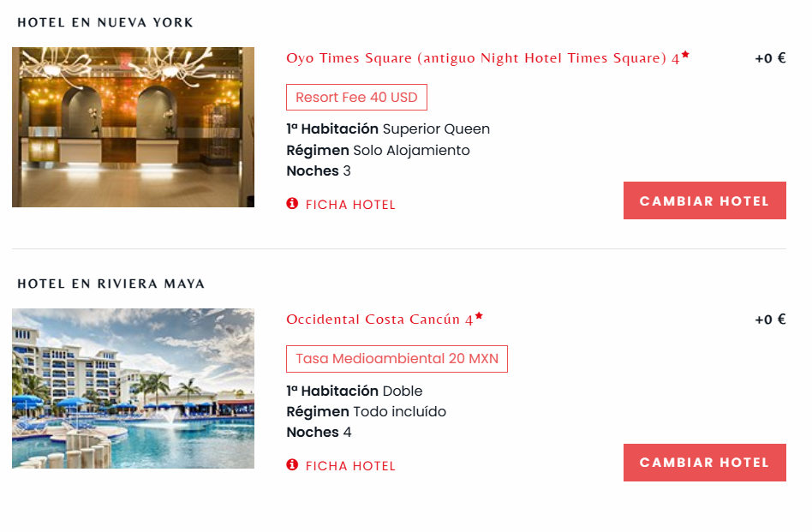Click the +0 € price for New York hotel

click(770, 58)
